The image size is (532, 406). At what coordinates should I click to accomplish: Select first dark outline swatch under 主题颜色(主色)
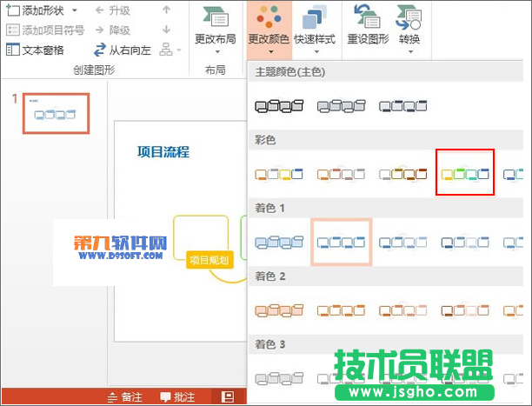coord(279,106)
